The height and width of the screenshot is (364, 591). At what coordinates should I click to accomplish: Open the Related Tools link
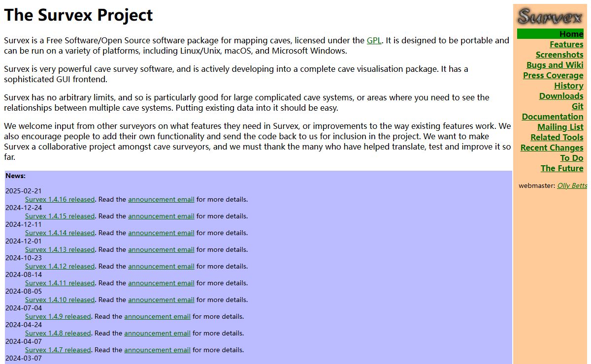pyautogui.click(x=557, y=137)
